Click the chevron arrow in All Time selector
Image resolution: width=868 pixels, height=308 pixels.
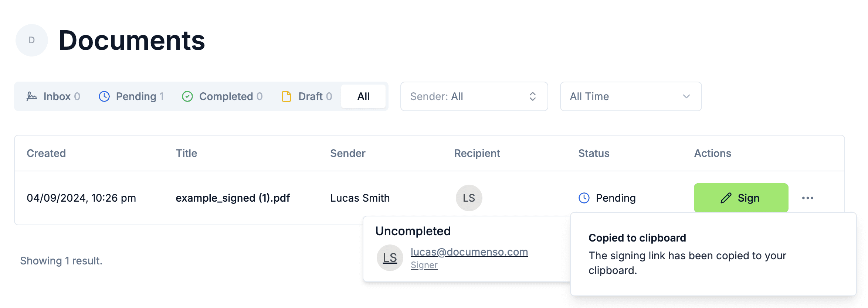(686, 96)
